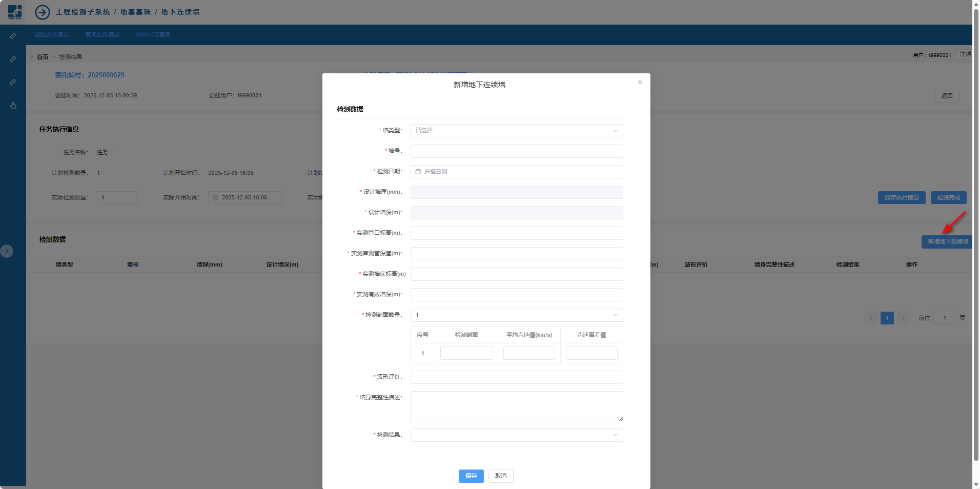The height and width of the screenshot is (489, 980).
Task: Expand the left sidebar with round chevron button
Action: [x=7, y=251]
